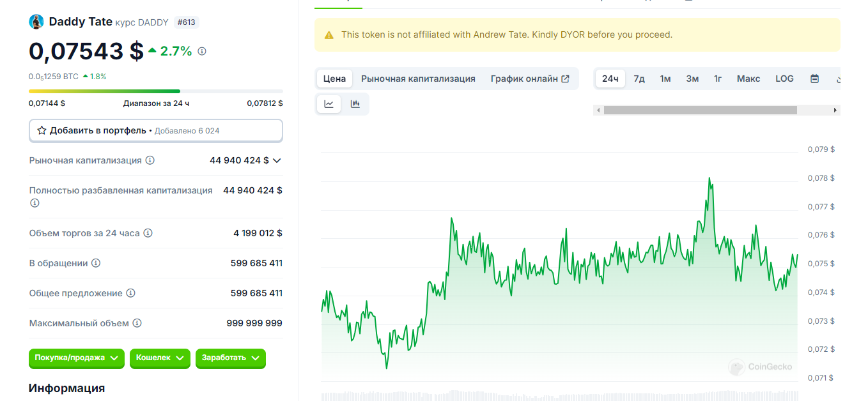Screen dimensions: 868x401
Task: Open Покупка/продажа dropdown
Action: [77, 358]
